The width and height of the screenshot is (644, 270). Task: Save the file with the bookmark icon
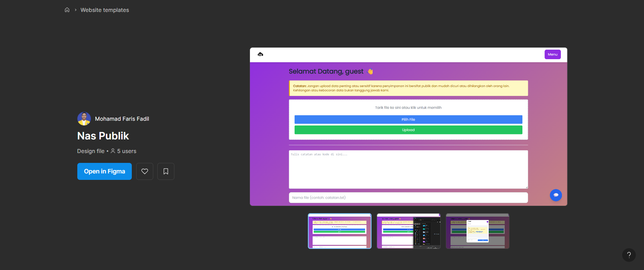pyautogui.click(x=166, y=171)
